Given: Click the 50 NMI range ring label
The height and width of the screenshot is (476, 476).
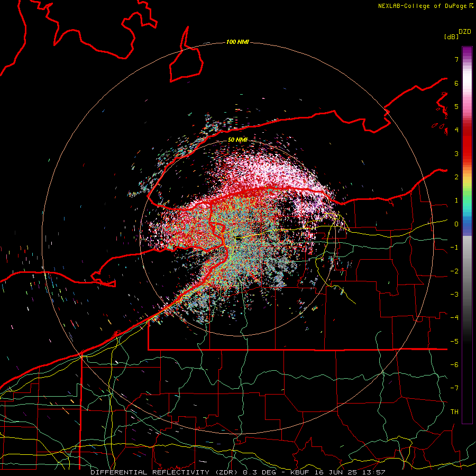Looking at the screenshot, I should click(237, 140).
